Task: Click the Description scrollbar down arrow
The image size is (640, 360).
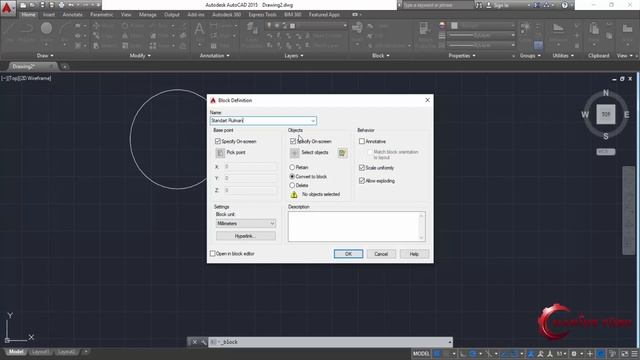Action: (x=421, y=238)
